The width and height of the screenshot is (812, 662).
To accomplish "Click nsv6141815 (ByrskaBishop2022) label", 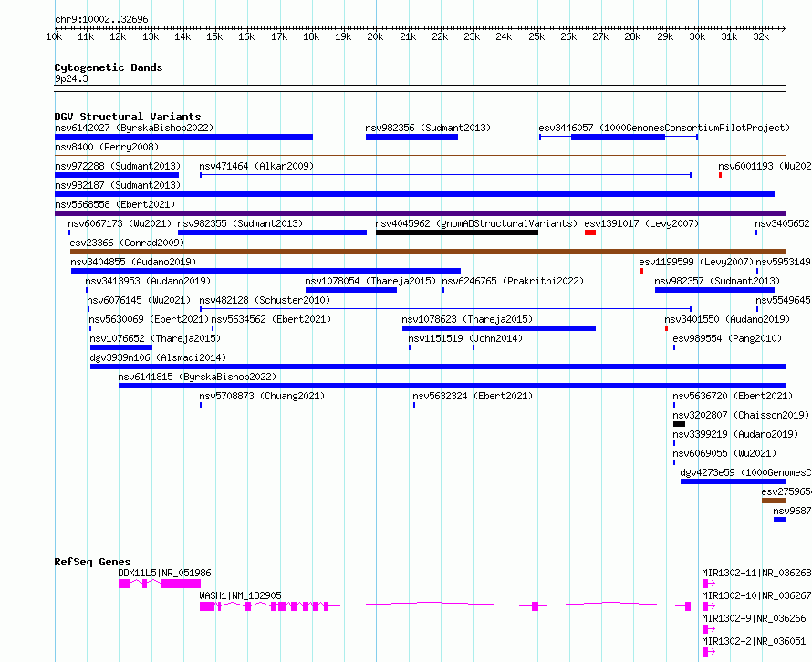I will (197, 377).
